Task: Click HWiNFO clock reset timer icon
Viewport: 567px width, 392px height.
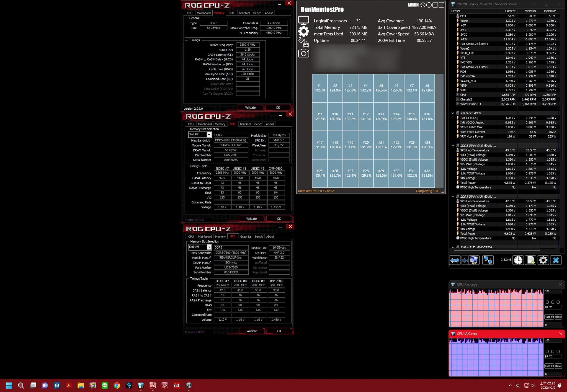Action: pos(518,260)
